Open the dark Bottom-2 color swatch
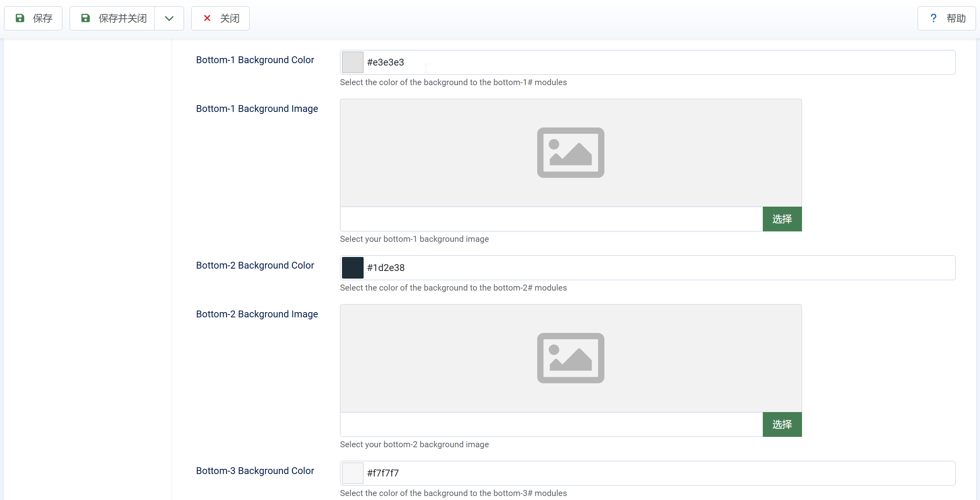 coord(352,268)
